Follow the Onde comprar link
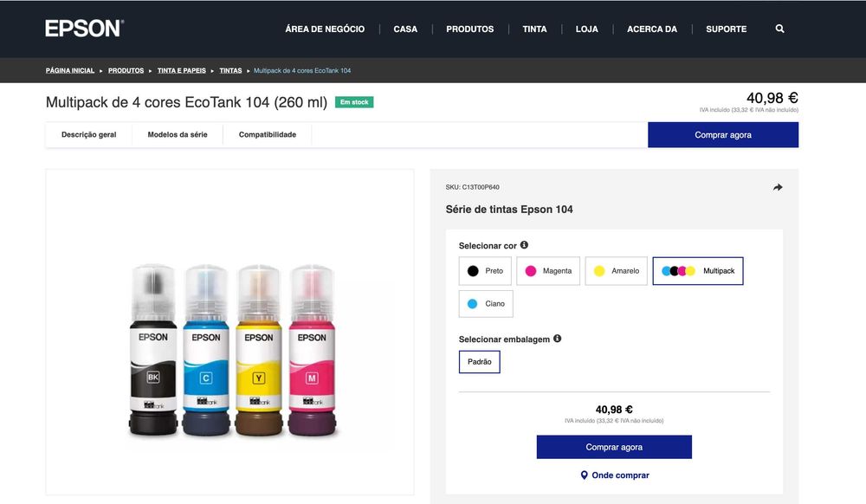 [620, 475]
